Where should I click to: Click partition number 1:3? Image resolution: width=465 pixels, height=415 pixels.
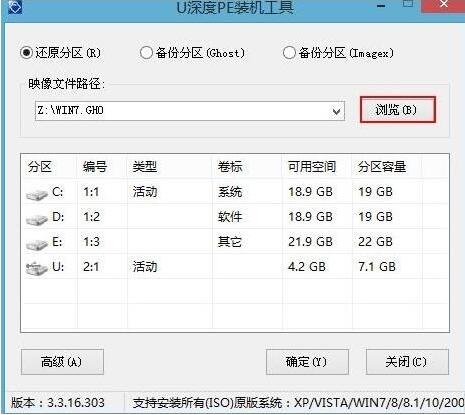coord(91,242)
